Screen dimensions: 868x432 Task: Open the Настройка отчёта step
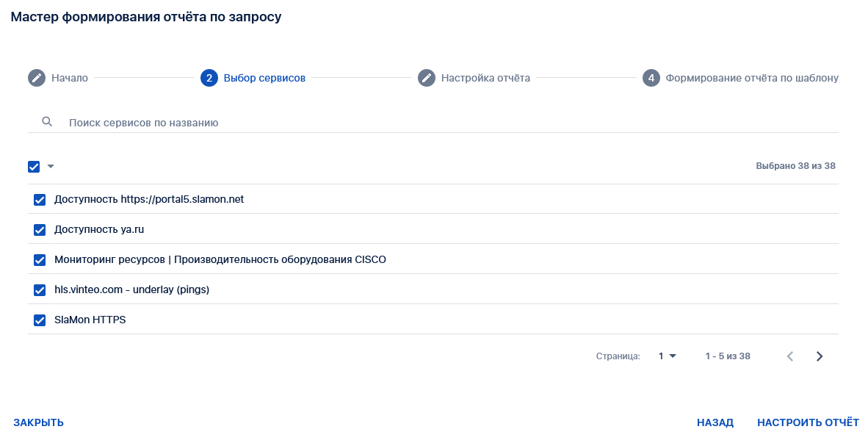[485, 78]
